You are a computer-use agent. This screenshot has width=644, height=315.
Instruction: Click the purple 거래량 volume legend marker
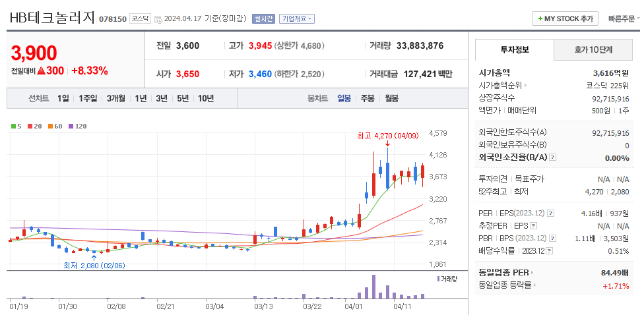click(438, 279)
